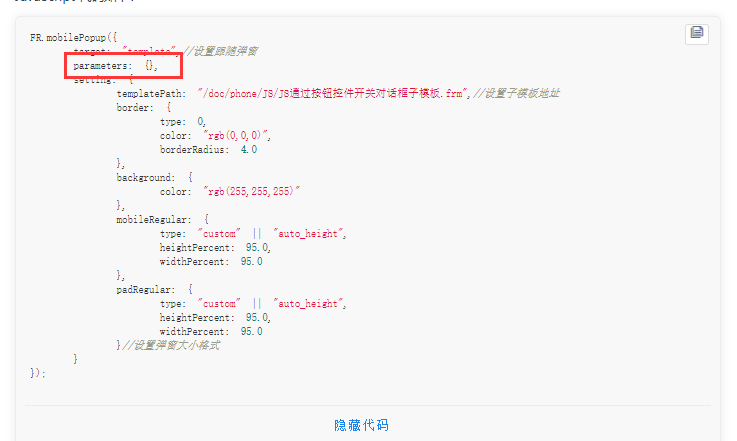Image resolution: width=737 pixels, height=441 pixels.
Task: Click the copy code icon
Action: (x=697, y=34)
